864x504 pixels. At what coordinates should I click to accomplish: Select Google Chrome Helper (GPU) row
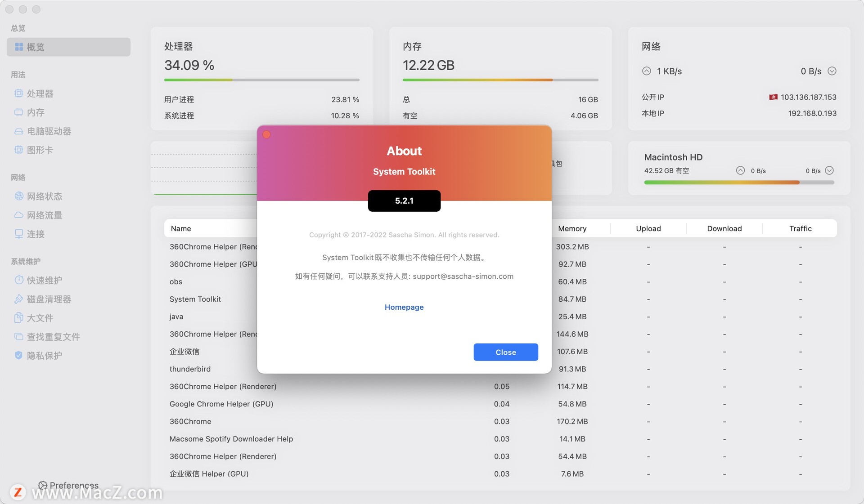coord(500,404)
